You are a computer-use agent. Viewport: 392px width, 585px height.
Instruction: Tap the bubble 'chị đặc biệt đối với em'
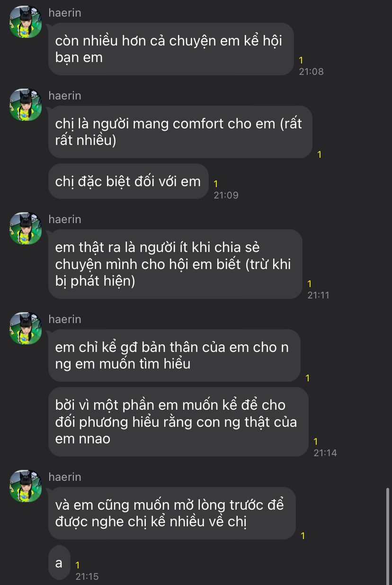128,181
